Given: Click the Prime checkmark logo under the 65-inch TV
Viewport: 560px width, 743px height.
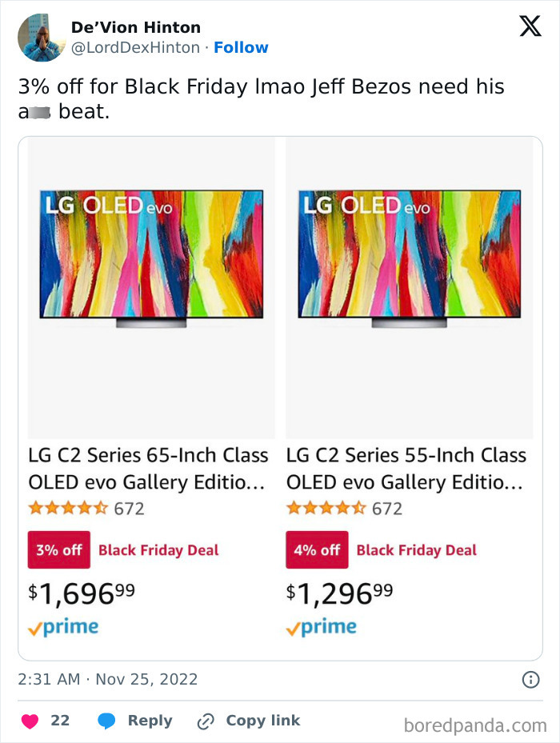Looking at the screenshot, I should click(x=63, y=627).
